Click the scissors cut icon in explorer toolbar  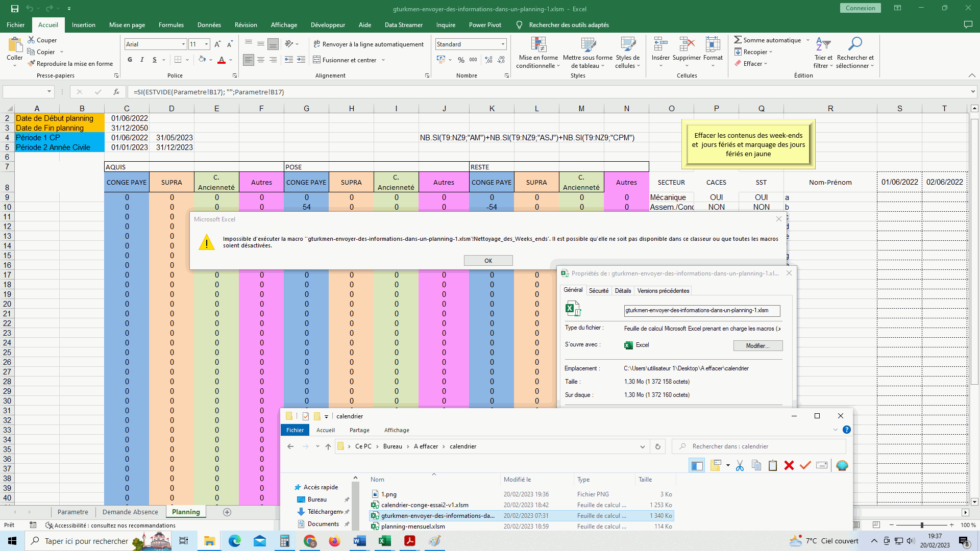point(740,465)
